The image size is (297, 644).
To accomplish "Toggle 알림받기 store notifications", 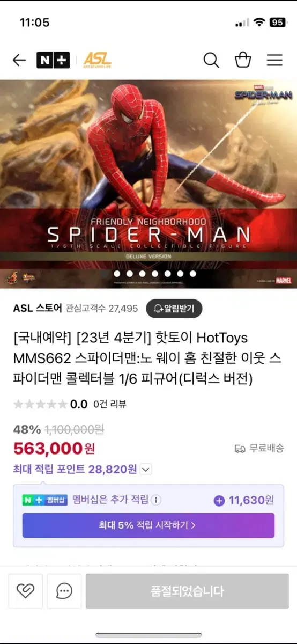I will (x=174, y=308).
